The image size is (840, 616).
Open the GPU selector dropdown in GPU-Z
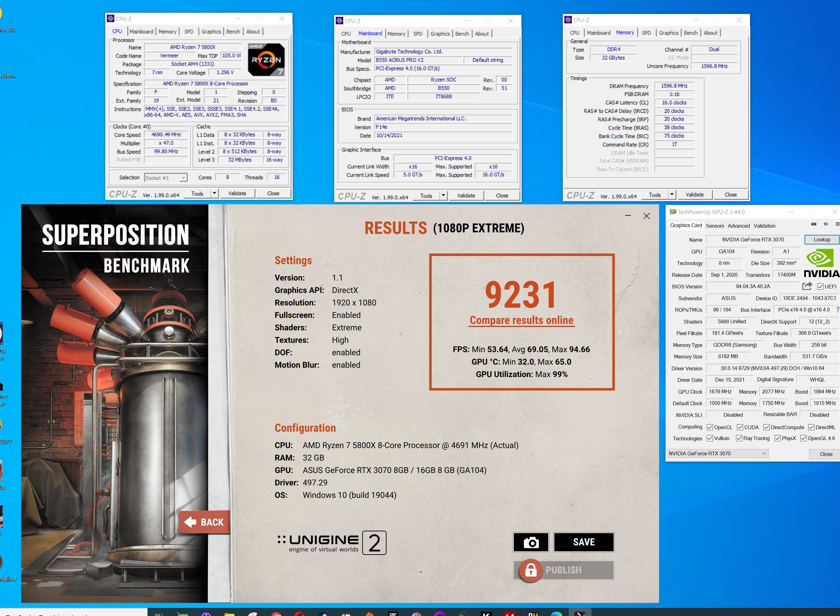point(718,453)
